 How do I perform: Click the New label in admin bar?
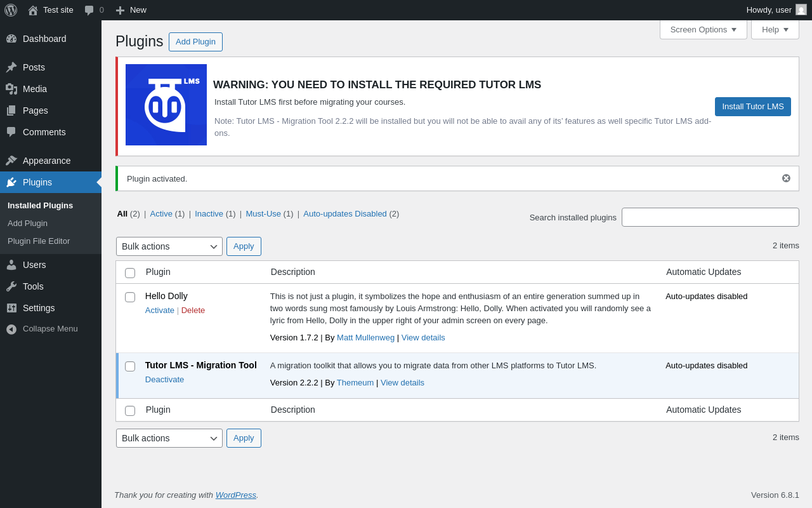pyautogui.click(x=138, y=10)
